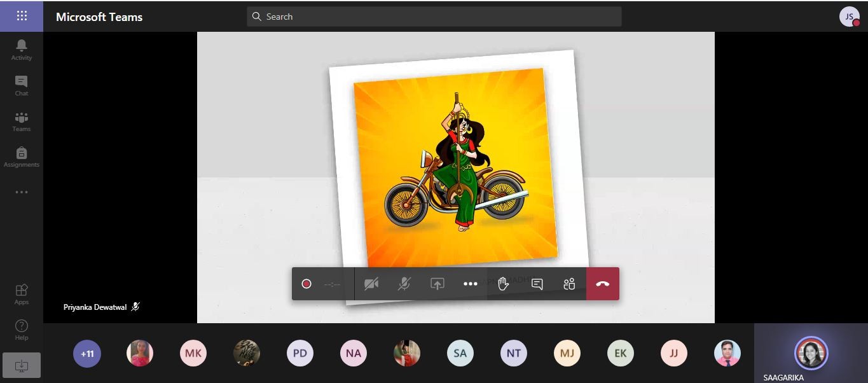The width and height of the screenshot is (868, 383).
Task: Open the Apps store icon
Action: tap(22, 294)
